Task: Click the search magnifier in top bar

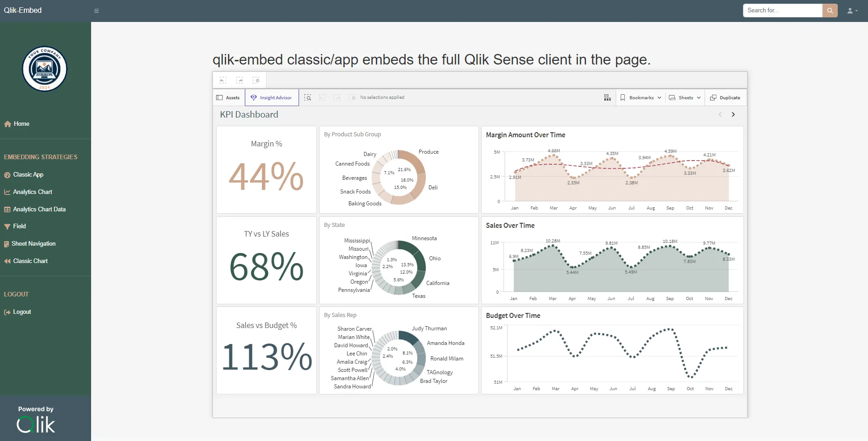Action: [829, 11]
